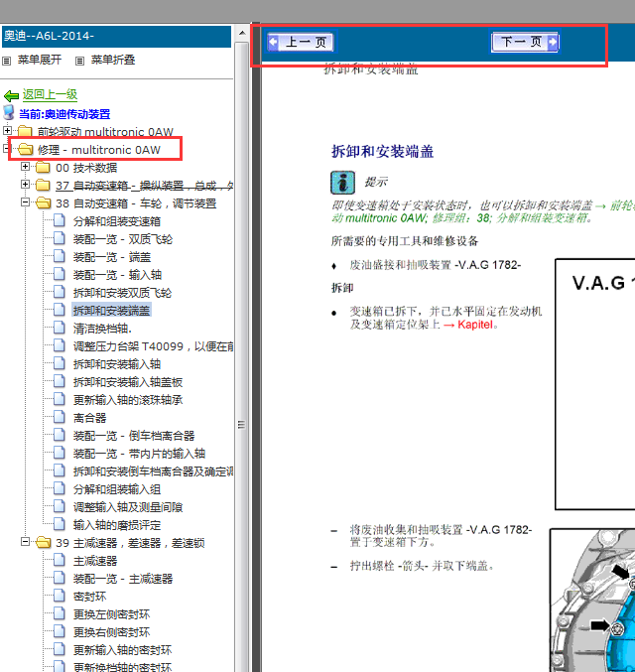Image resolution: width=635 pixels, height=672 pixels.
Task: Open 装配一览 - 双质飞轮 page
Action: 123,239
